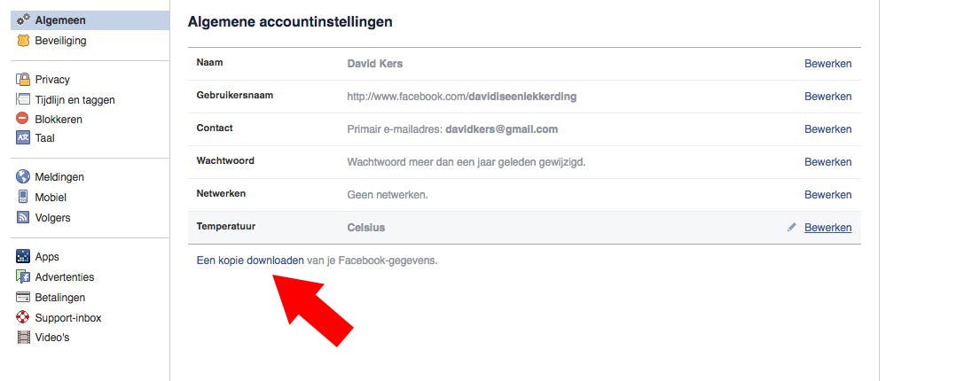Open Tijdlijn en taggen settings
Screen dimensions: 980x381
point(74,100)
